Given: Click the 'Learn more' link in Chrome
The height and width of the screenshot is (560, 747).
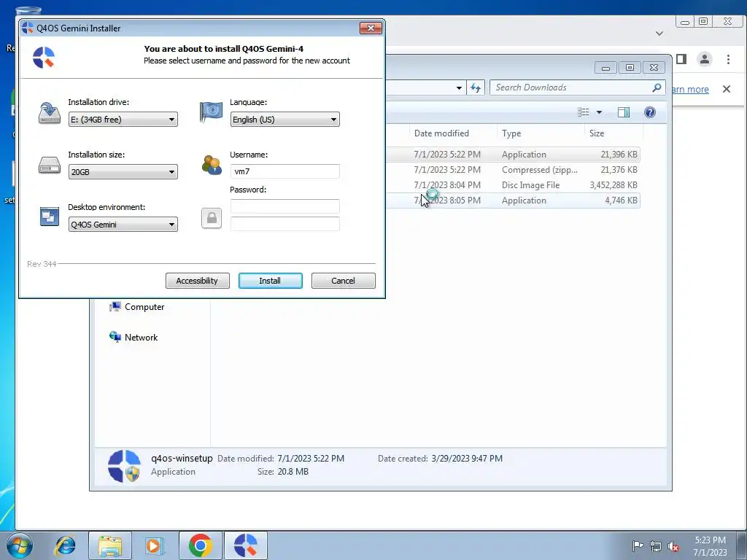Looking at the screenshot, I should [x=690, y=90].
